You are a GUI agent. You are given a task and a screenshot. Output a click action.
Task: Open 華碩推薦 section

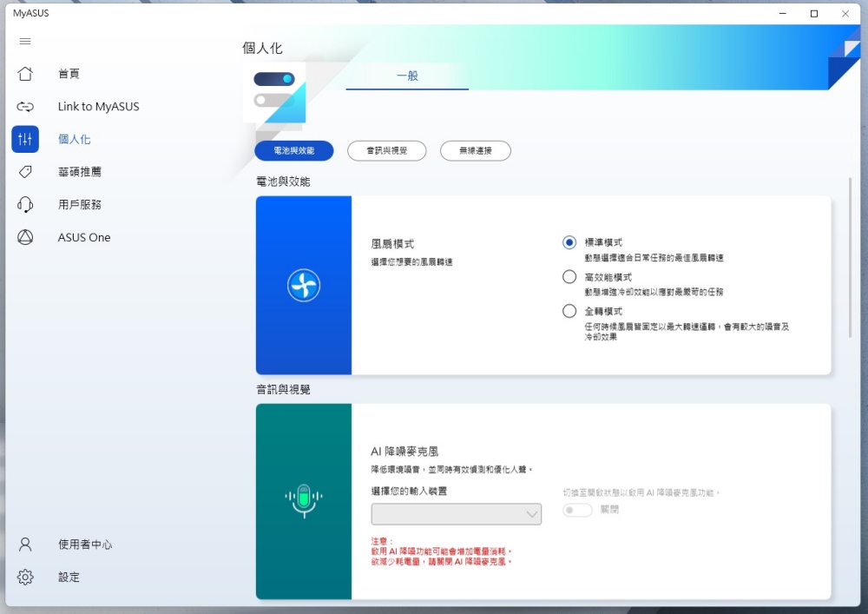pyautogui.click(x=80, y=172)
